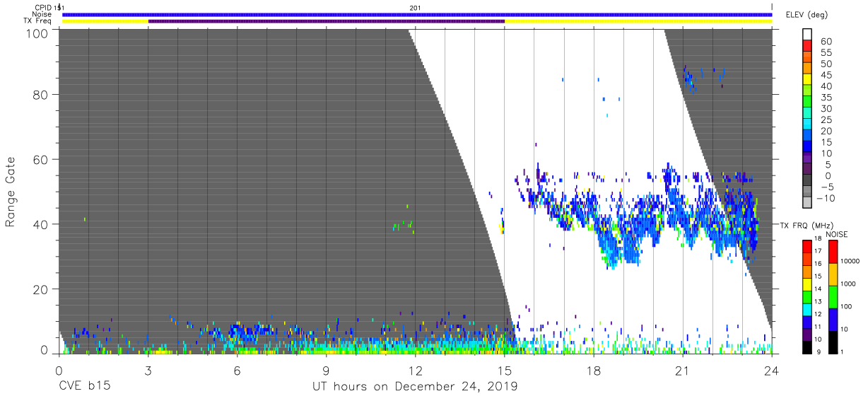Click the 'CPID' label at top

click(x=44, y=7)
